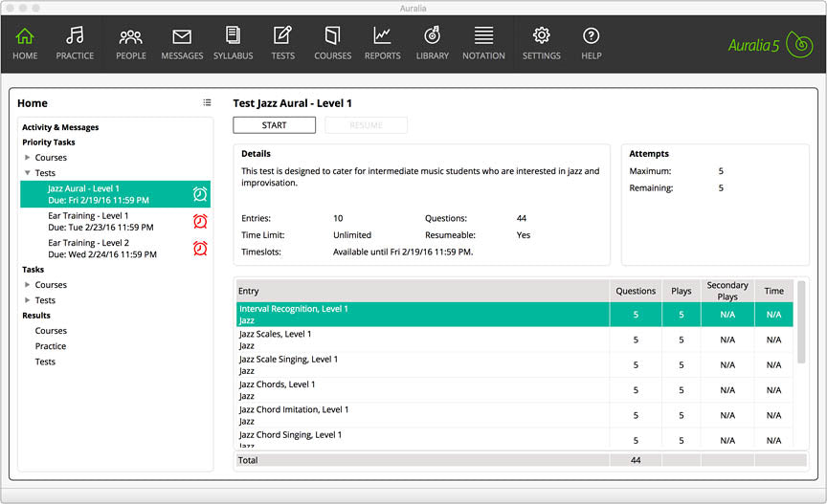Screen dimensions: 827x504
Task: Click the red alarm on Ear Training Level 2
Action: pyautogui.click(x=200, y=248)
